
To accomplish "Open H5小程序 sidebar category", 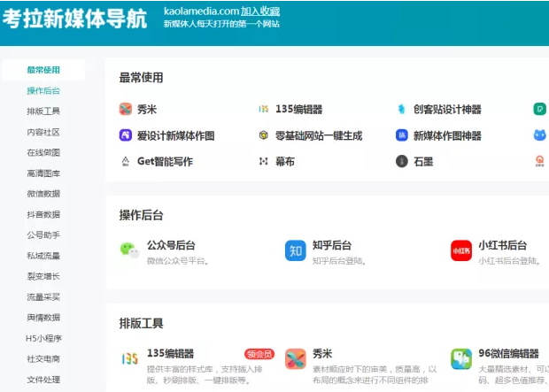I will [x=43, y=338].
